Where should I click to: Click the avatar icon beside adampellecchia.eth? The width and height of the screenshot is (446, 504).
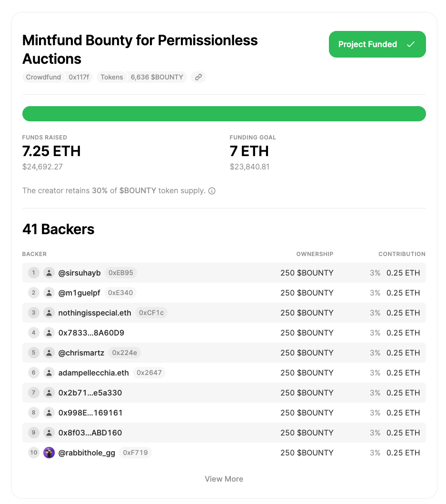(x=49, y=373)
